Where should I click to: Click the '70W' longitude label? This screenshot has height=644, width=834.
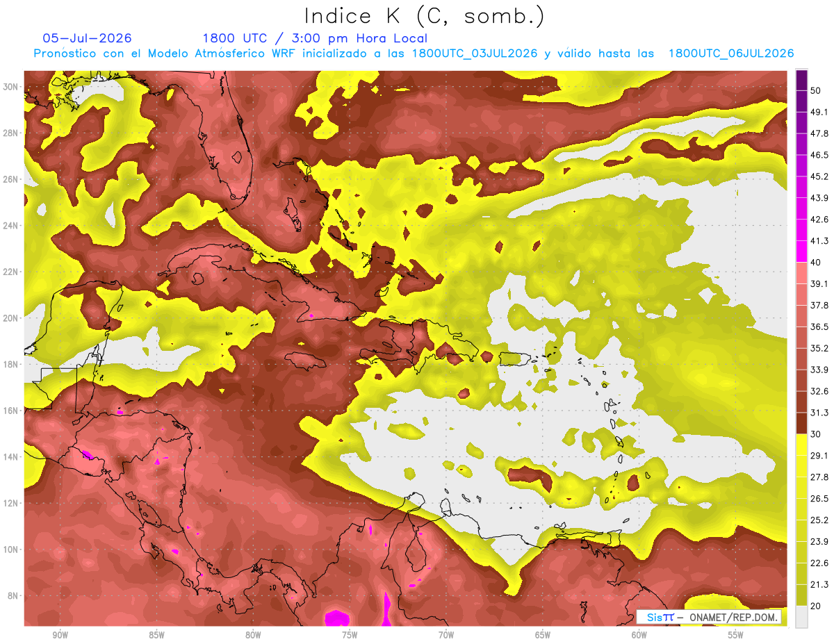(446, 635)
